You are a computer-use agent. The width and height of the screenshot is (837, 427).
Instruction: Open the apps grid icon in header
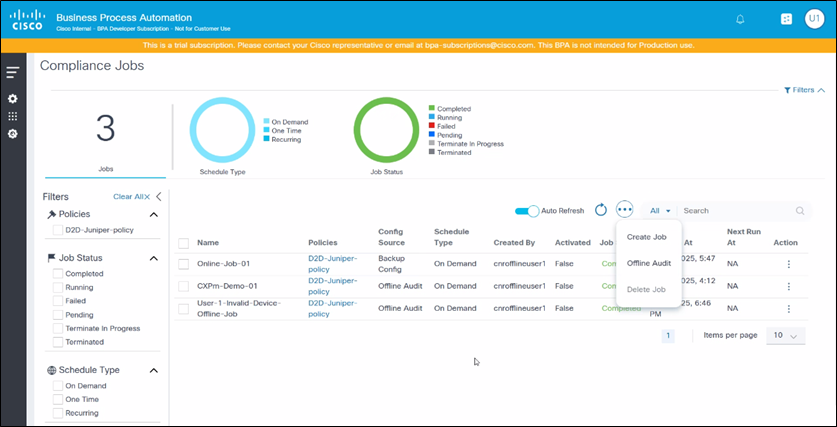click(786, 19)
